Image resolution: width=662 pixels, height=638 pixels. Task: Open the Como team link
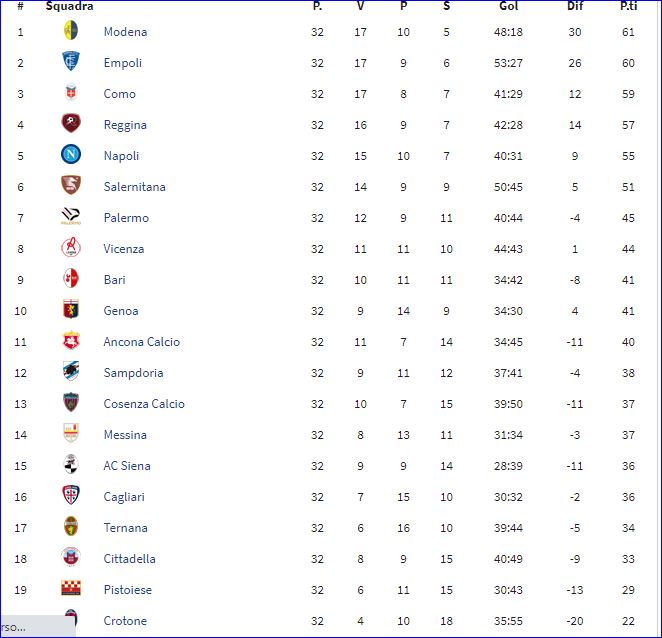tap(119, 94)
